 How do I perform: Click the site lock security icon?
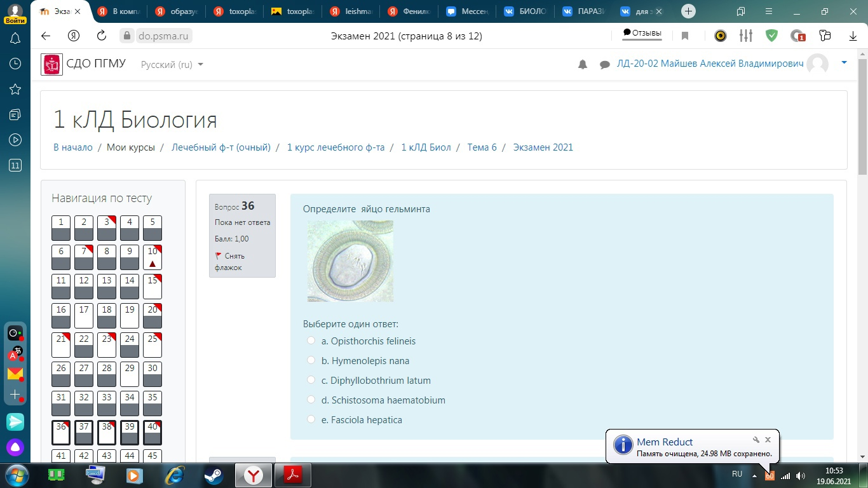point(128,36)
